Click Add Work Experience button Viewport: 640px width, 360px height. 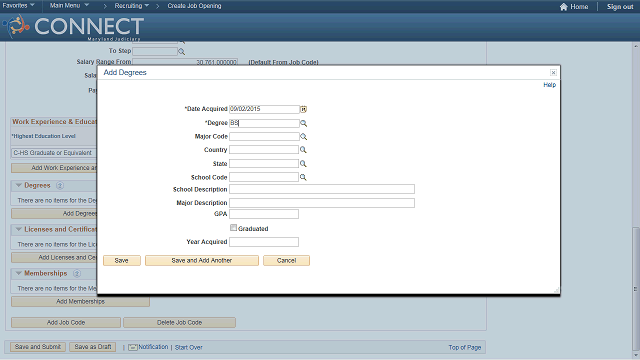pos(54,168)
